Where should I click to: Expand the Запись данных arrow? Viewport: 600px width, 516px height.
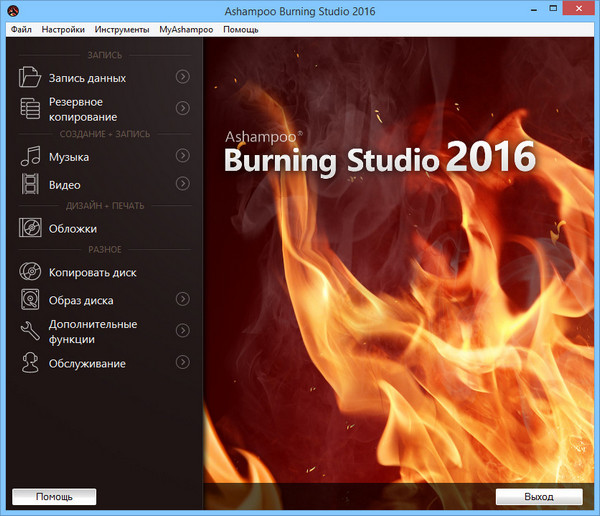(x=182, y=76)
